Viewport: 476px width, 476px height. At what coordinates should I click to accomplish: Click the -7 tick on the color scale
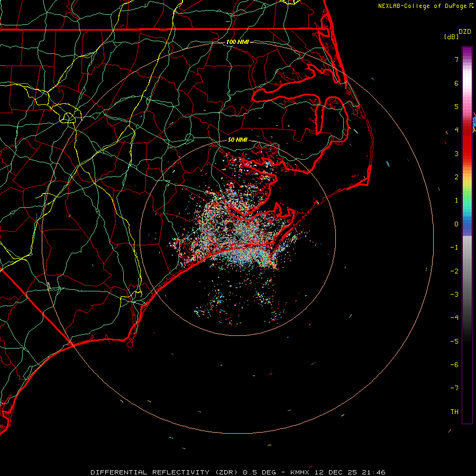454,388
